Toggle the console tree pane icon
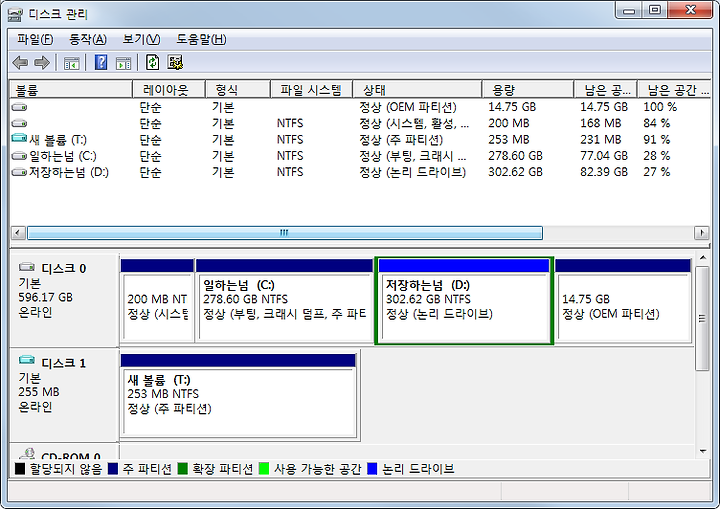720x509 pixels. click(x=71, y=63)
